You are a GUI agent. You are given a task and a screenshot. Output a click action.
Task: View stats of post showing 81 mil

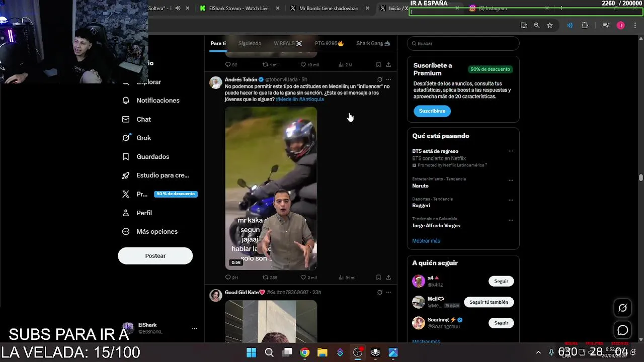pos(348,278)
